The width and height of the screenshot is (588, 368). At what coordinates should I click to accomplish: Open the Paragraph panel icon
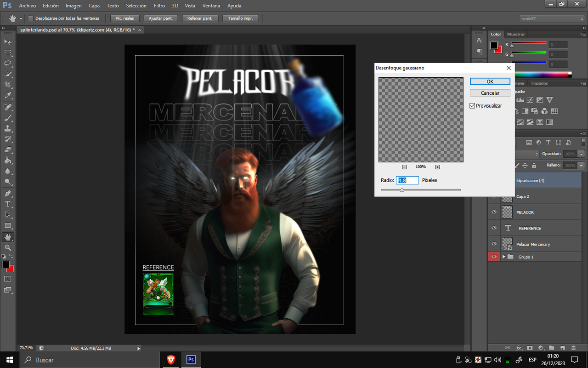[479, 52]
